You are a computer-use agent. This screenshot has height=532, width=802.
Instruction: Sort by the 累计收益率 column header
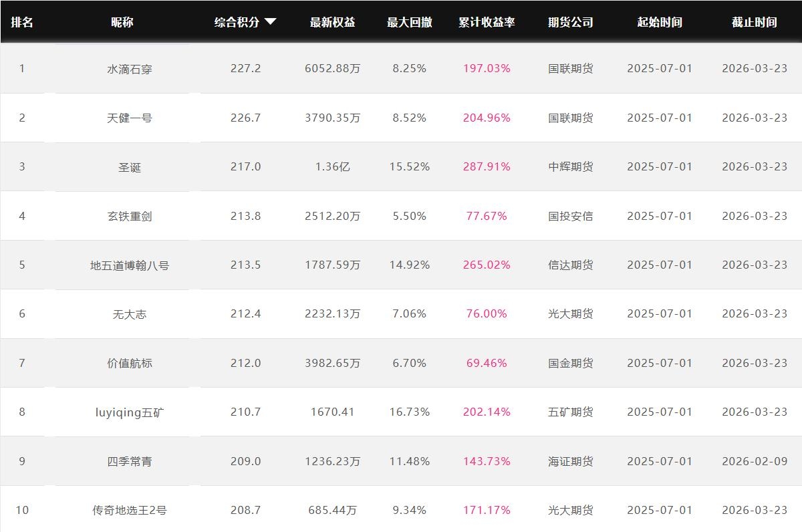point(487,22)
